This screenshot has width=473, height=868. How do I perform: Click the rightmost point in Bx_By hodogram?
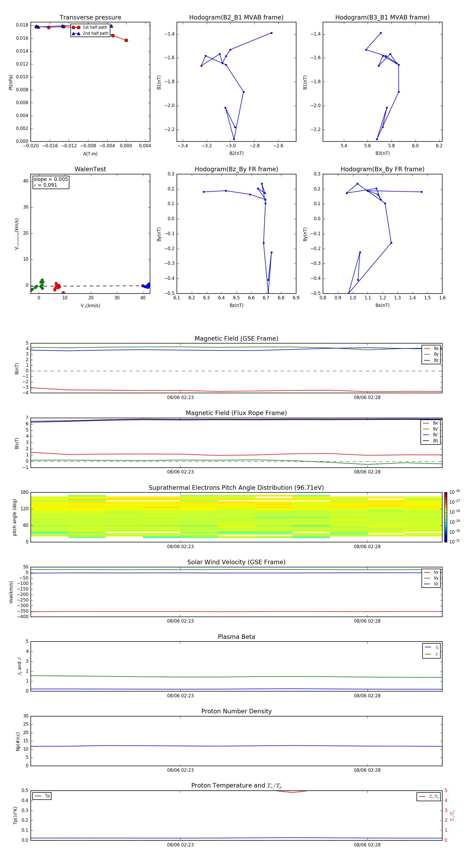tap(421, 192)
